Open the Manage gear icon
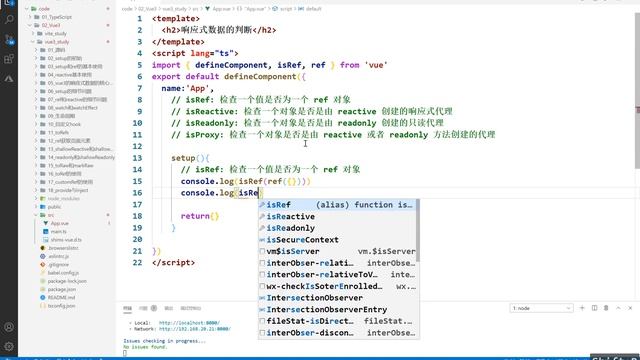 9,346
